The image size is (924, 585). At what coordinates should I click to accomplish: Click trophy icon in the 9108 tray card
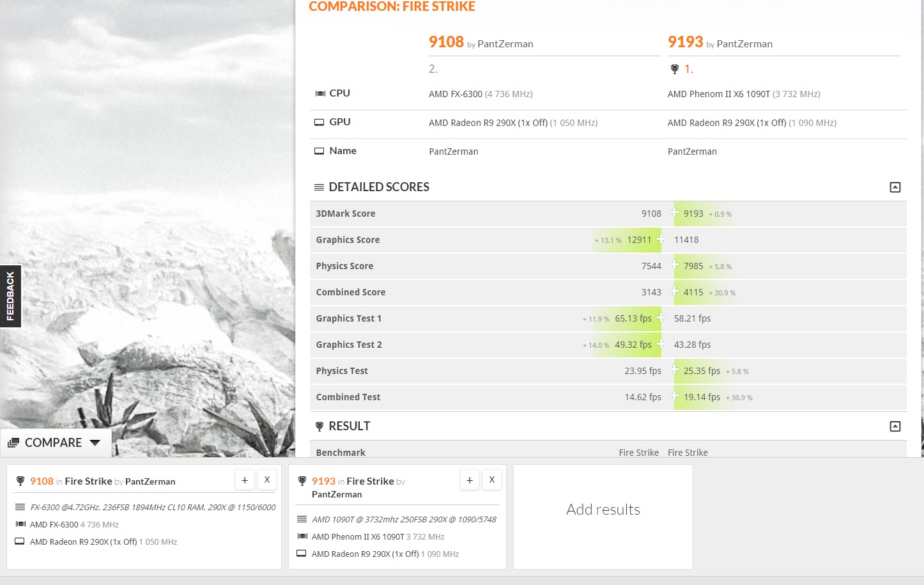point(20,481)
